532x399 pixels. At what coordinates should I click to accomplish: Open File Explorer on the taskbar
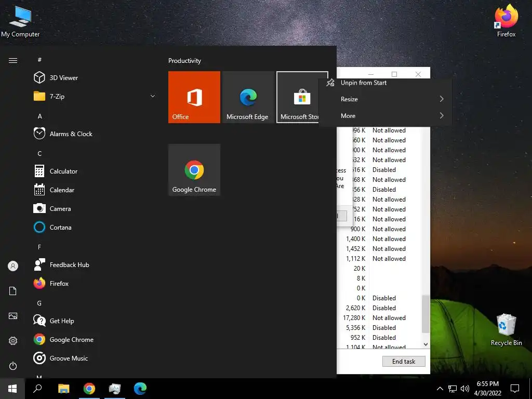pos(64,389)
